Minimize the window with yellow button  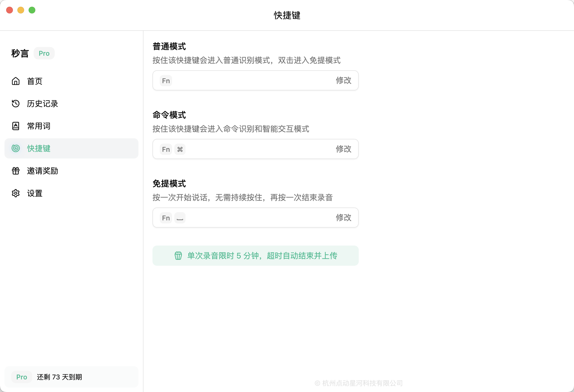[21, 10]
